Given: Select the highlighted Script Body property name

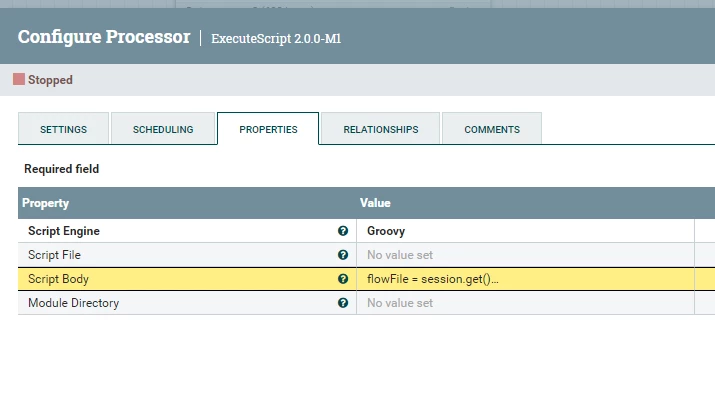Looking at the screenshot, I should tap(58, 279).
